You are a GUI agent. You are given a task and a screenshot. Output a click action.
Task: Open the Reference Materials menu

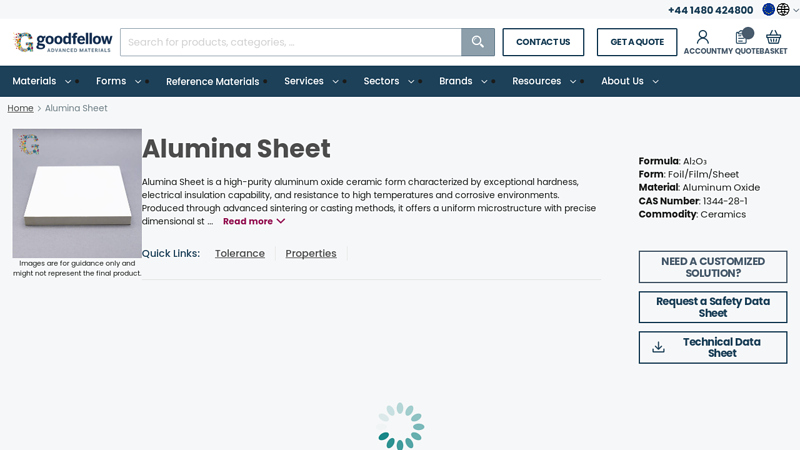coord(212,82)
